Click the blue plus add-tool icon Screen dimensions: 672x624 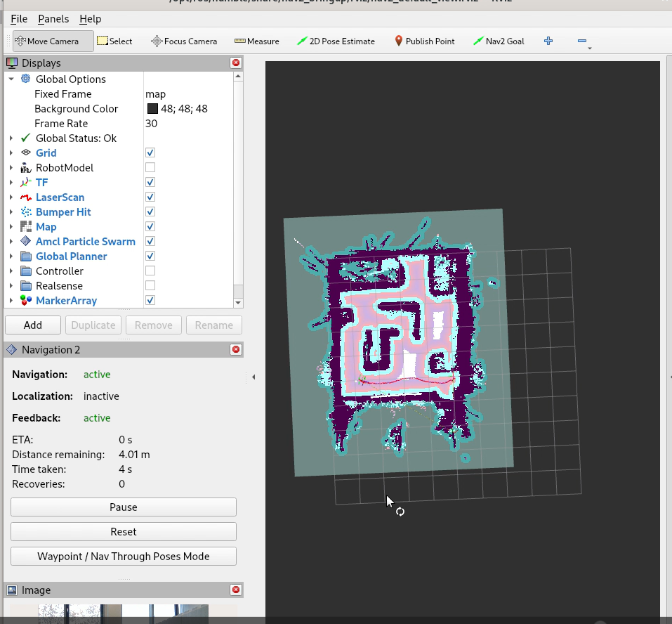[x=548, y=41]
